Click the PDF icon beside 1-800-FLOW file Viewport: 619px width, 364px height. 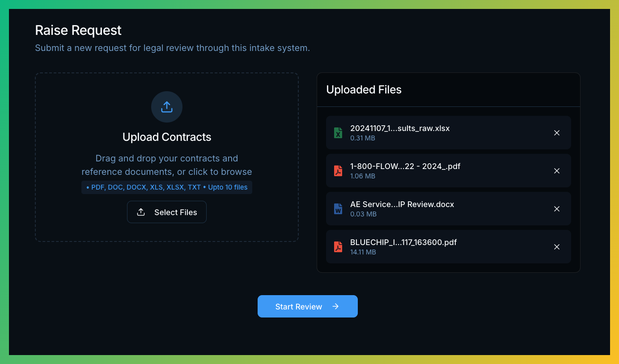pyautogui.click(x=338, y=171)
